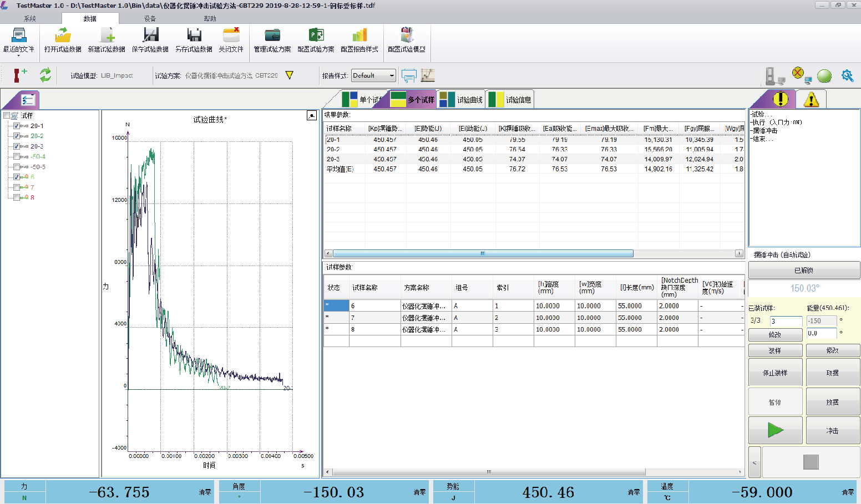Click the 关闭文件 close file icon
This screenshot has width=861, height=504.
[231, 36]
